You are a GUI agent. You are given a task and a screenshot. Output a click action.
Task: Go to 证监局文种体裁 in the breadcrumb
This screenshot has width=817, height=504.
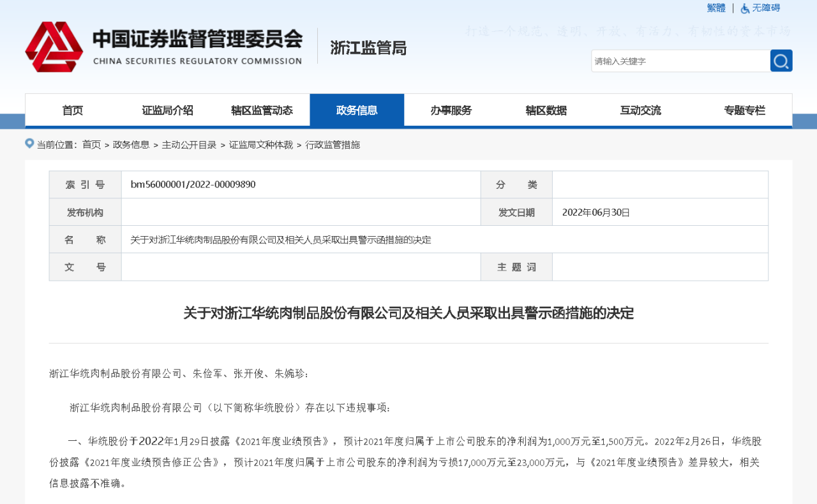pyautogui.click(x=261, y=145)
